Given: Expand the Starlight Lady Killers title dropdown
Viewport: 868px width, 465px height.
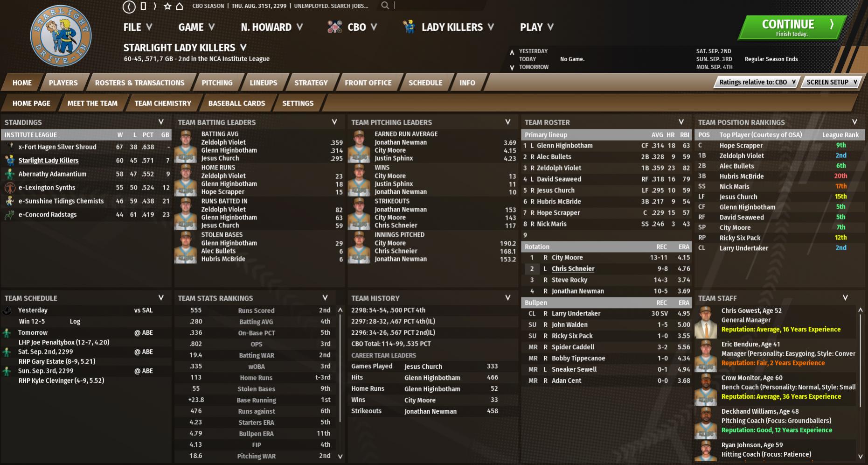Looking at the screenshot, I should 243,48.
